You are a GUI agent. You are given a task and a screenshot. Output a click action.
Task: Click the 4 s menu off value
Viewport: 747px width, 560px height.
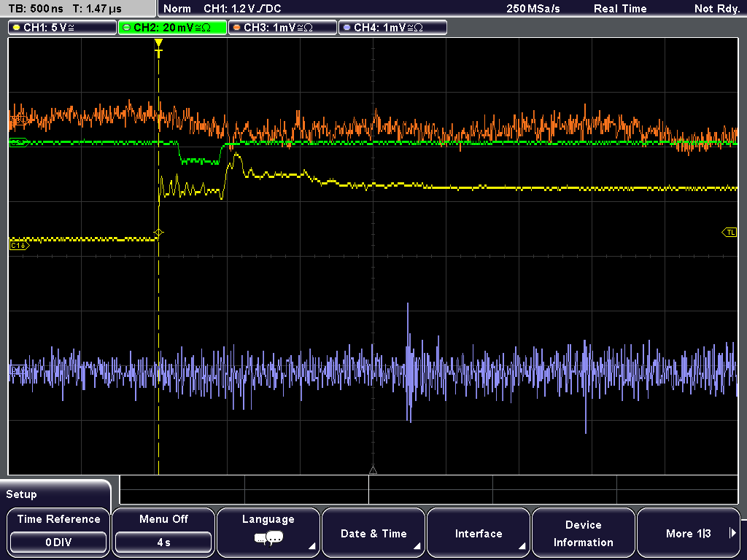(x=163, y=542)
